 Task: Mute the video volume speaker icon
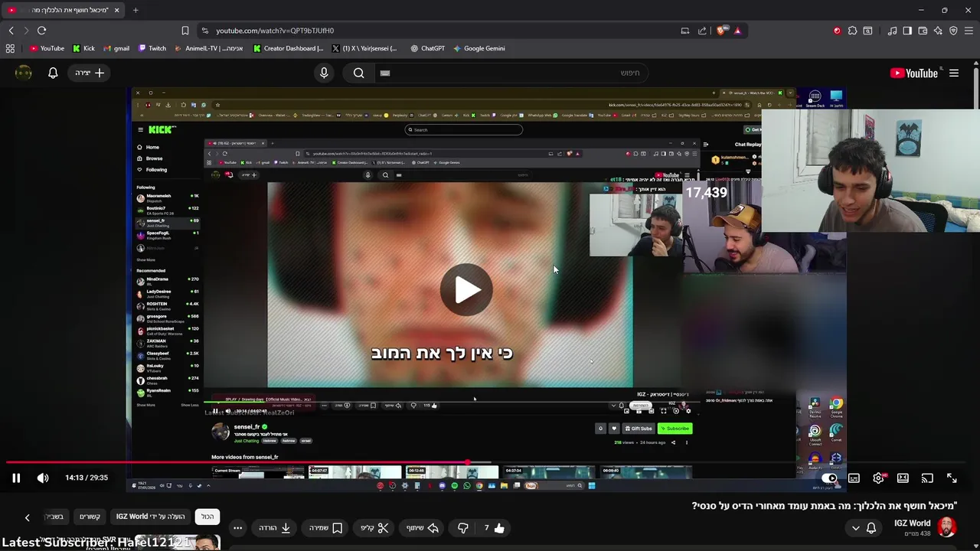[x=43, y=478]
